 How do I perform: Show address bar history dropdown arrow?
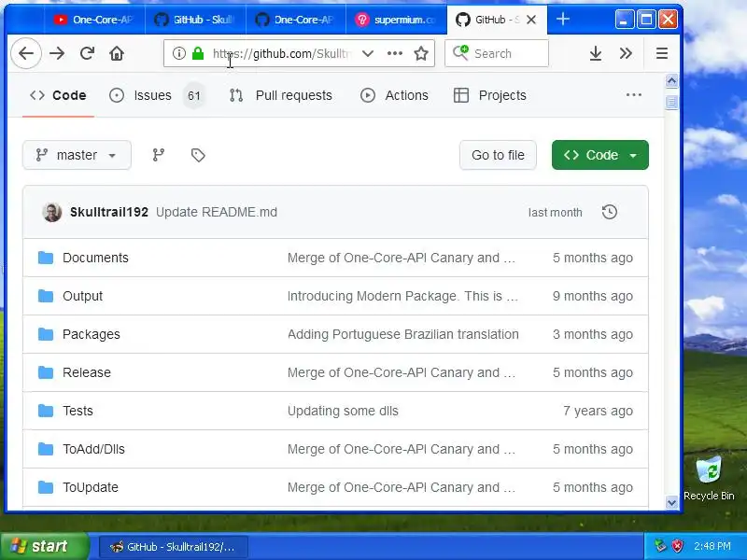coord(367,53)
